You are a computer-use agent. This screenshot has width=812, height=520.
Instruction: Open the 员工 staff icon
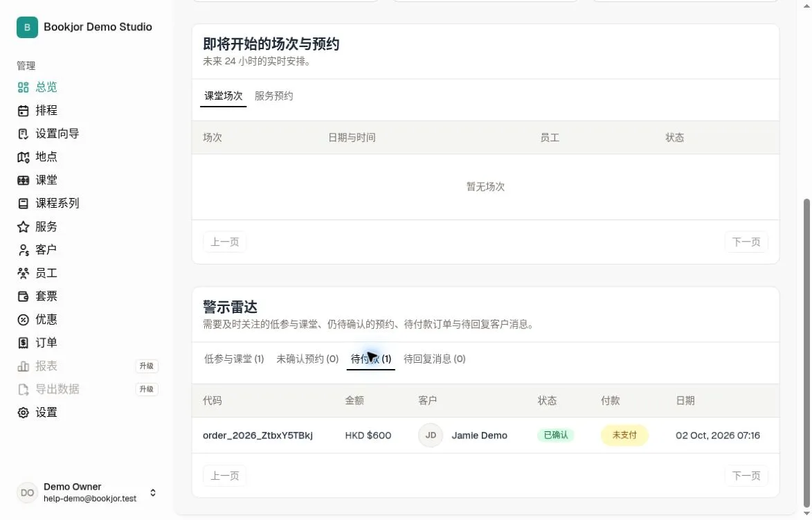[24, 273]
